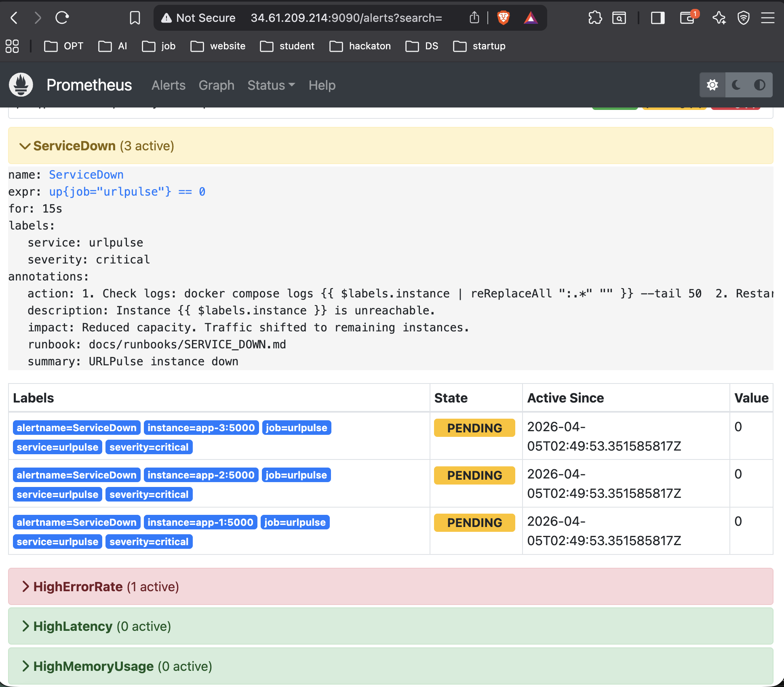784x687 pixels.
Task: Click the share page icon
Action: point(474,18)
